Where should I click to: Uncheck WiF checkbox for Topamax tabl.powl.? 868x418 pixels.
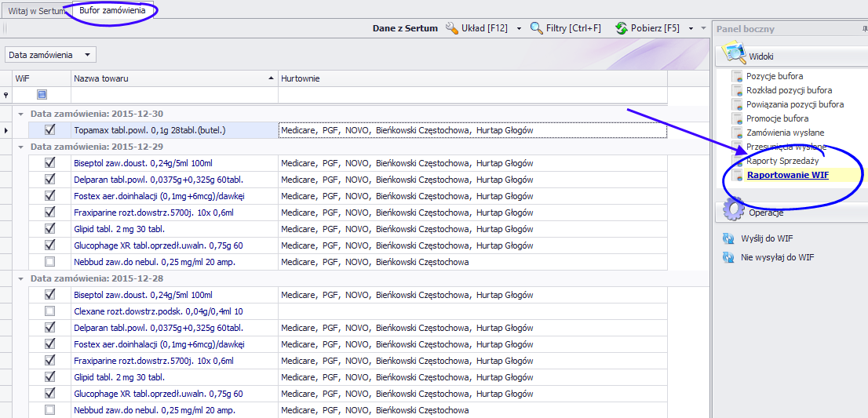click(50, 130)
